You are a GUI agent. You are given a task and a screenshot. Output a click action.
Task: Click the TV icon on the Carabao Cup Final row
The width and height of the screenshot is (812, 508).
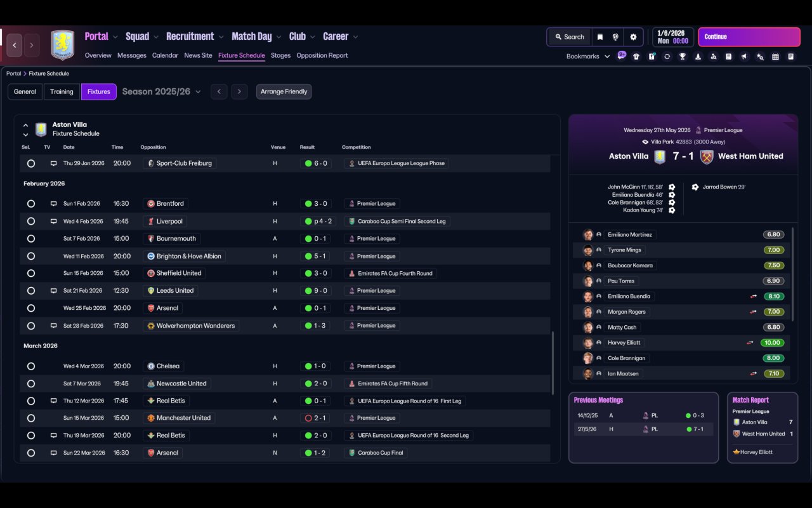tap(53, 453)
